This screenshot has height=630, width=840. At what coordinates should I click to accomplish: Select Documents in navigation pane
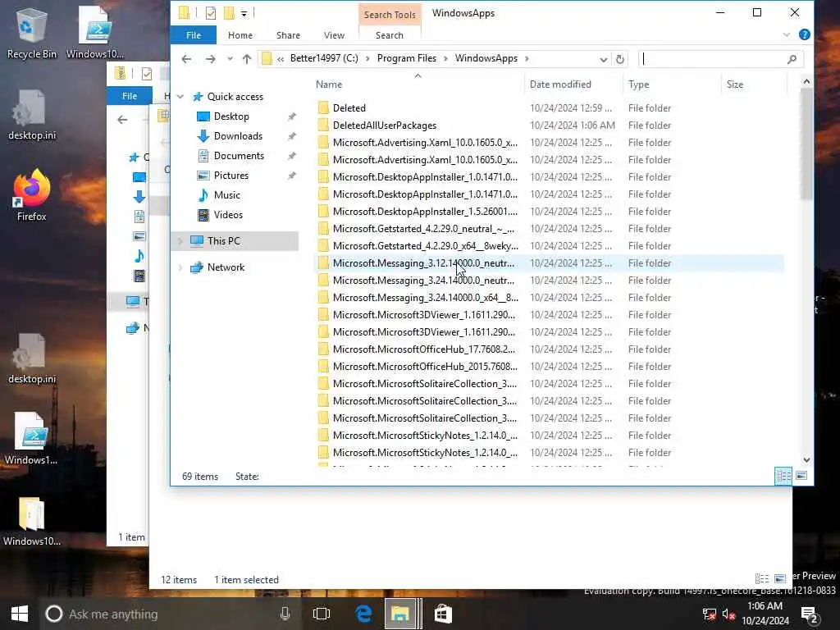(x=239, y=156)
